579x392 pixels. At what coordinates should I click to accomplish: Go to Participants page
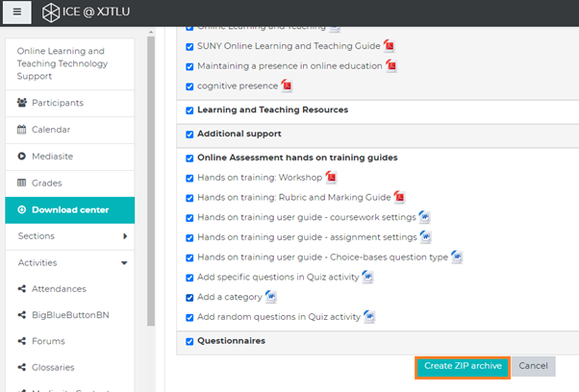pos(70,103)
